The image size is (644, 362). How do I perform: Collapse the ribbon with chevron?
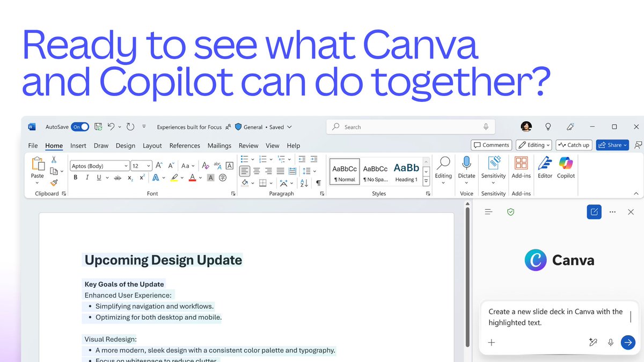(x=636, y=194)
